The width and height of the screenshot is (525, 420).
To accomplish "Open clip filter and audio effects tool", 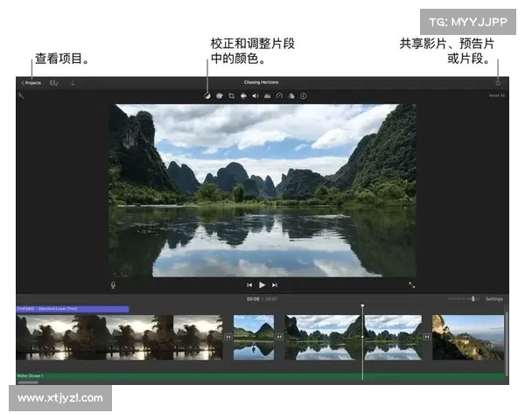I will (x=291, y=96).
